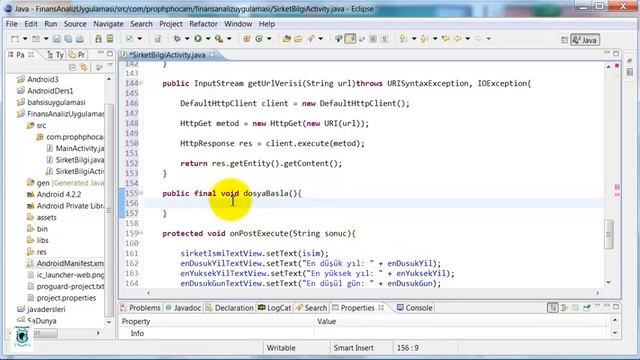The image size is (640, 360).
Task: Open the Navigate menu
Action: point(108,24)
